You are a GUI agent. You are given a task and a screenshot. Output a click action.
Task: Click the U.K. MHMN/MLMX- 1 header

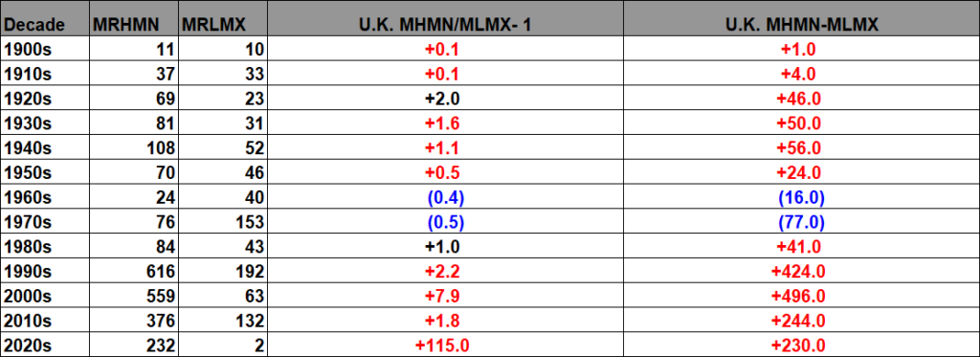[x=445, y=25]
